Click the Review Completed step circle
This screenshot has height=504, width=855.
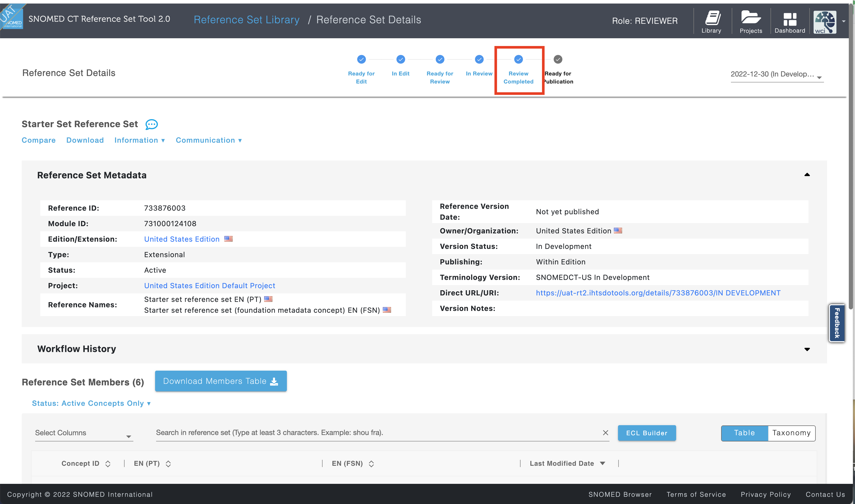pos(518,59)
